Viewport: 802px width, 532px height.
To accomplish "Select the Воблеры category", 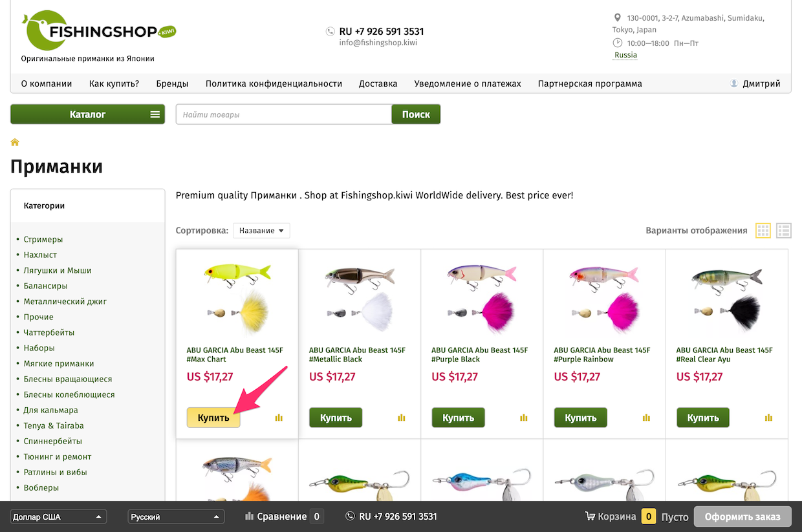I will click(41, 487).
